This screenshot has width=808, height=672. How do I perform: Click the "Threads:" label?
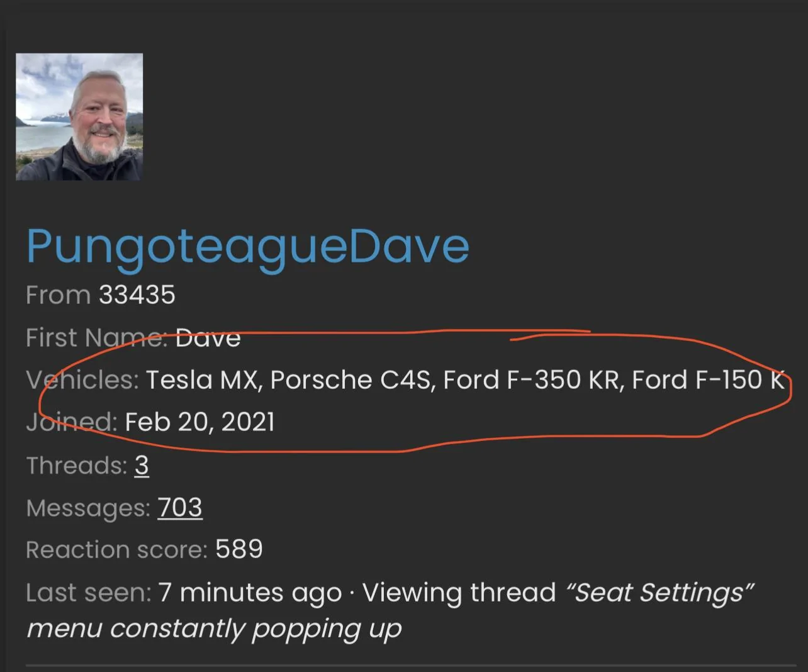click(77, 466)
